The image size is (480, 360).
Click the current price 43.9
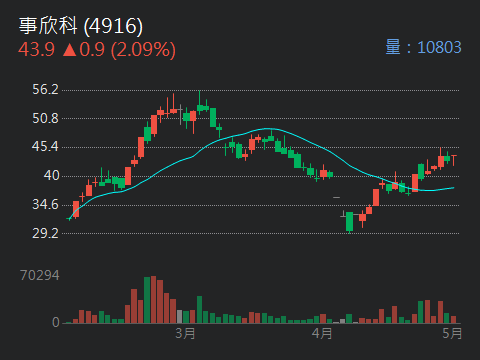(x=36, y=49)
